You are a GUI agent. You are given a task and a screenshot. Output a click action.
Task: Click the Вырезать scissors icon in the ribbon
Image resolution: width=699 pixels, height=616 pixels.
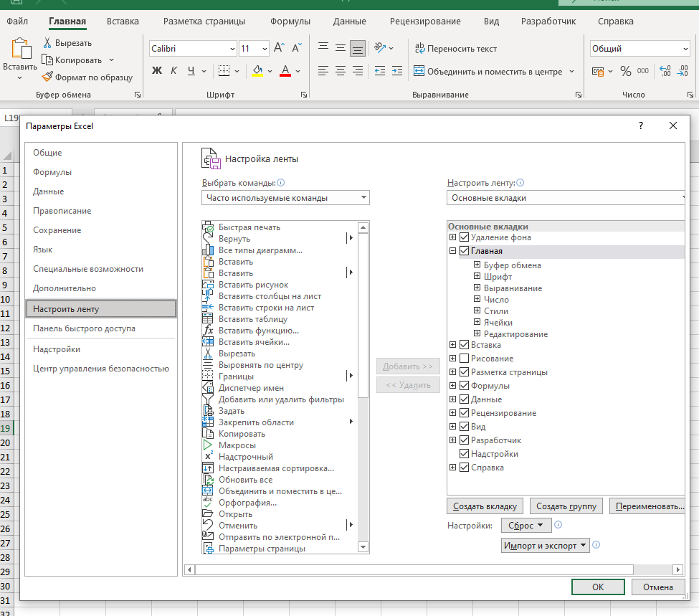[47, 43]
